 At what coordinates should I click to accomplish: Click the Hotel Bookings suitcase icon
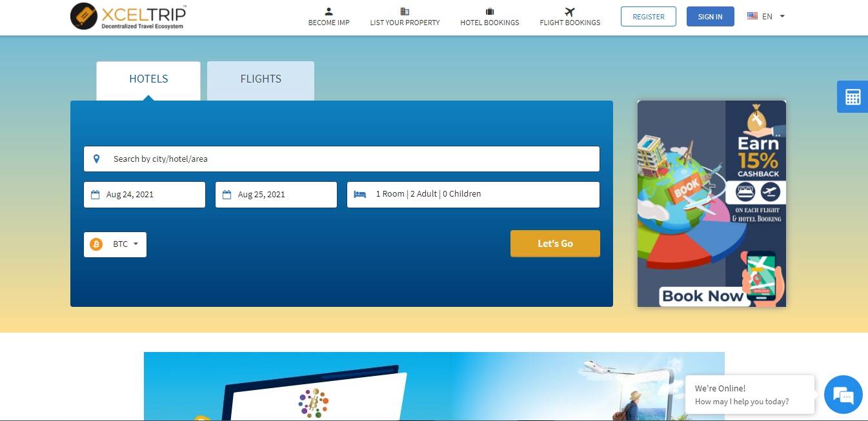(489, 12)
